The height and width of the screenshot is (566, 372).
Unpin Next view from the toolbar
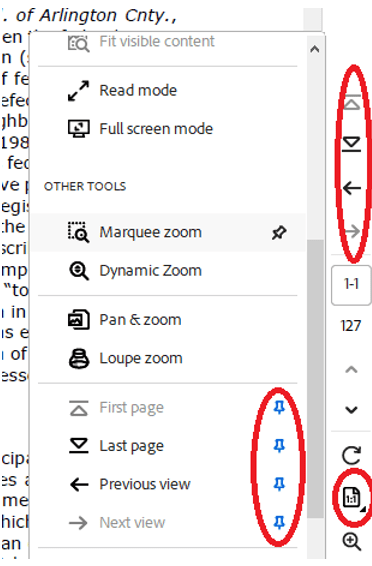[279, 522]
